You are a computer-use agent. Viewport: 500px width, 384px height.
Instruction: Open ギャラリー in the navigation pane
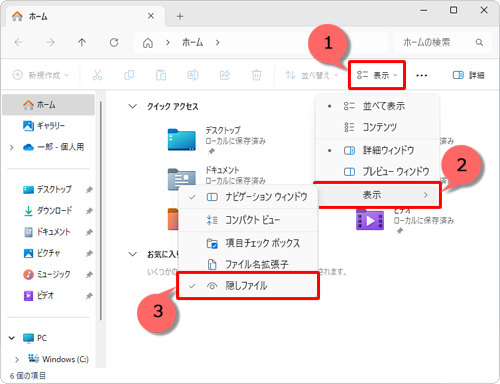click(49, 126)
